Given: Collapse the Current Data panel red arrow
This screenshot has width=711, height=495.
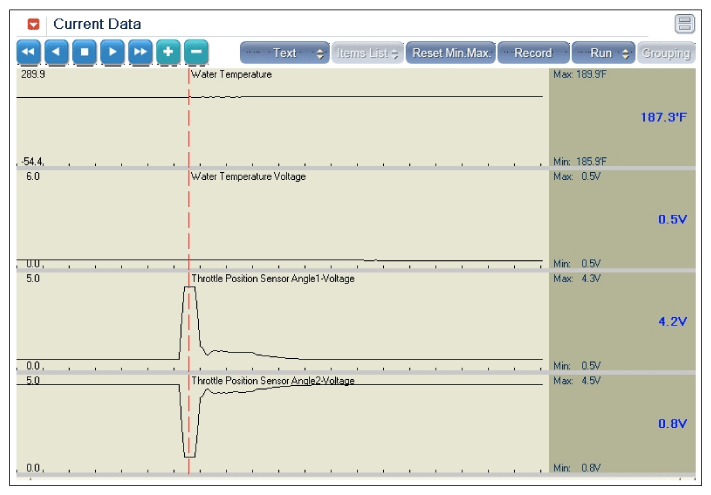Looking at the screenshot, I should click(33, 23).
